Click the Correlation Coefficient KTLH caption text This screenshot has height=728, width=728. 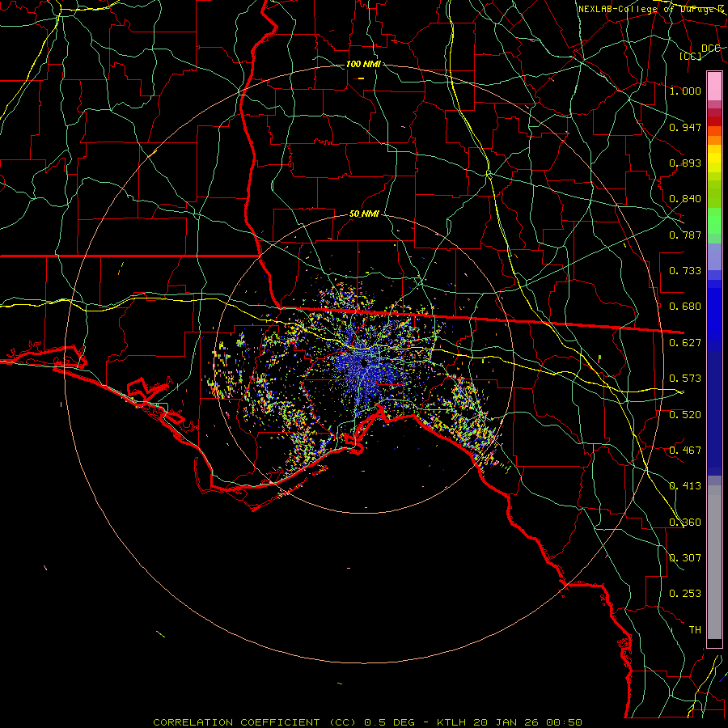tap(367, 722)
